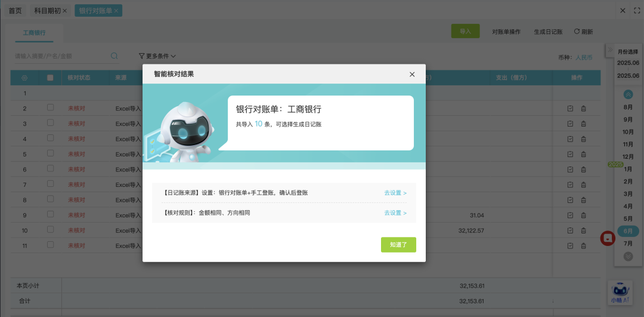The height and width of the screenshot is (317, 644).
Task: Delete row 8 with trash icon
Action: tap(583, 200)
